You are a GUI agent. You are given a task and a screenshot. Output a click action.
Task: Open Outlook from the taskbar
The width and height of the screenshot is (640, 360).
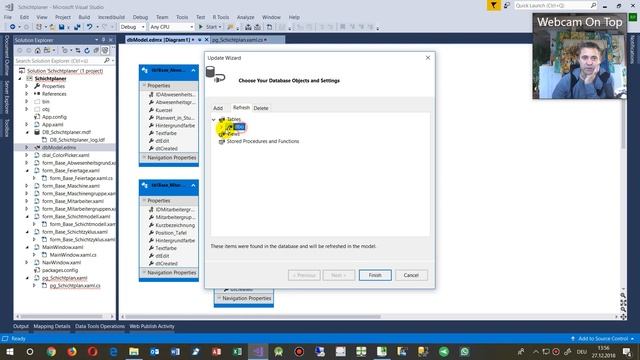tap(154, 351)
